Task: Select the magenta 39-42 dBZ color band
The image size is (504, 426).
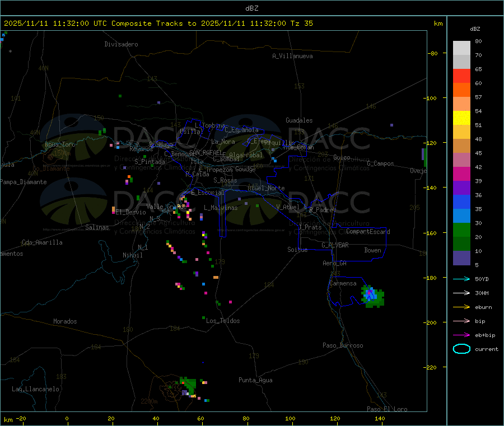Action: [x=461, y=174]
